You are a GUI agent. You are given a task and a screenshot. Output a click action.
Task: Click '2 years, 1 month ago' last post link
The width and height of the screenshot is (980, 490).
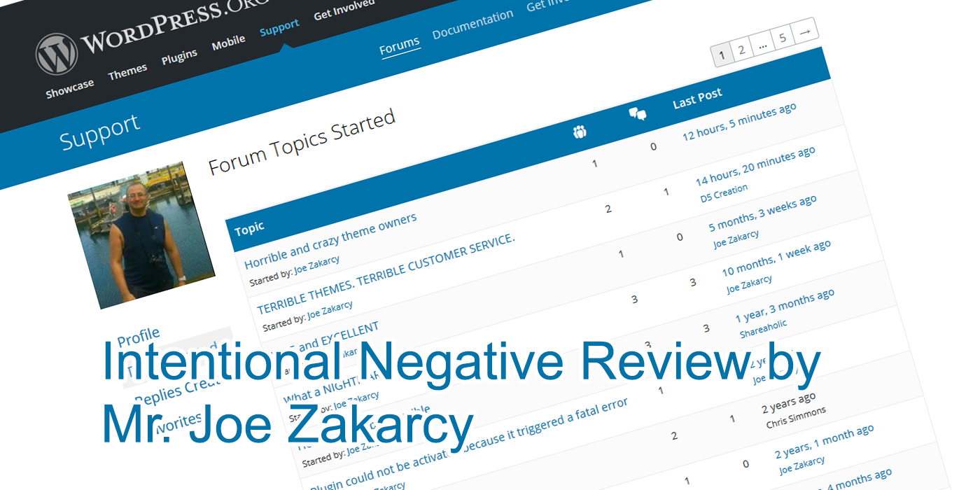[824, 441]
